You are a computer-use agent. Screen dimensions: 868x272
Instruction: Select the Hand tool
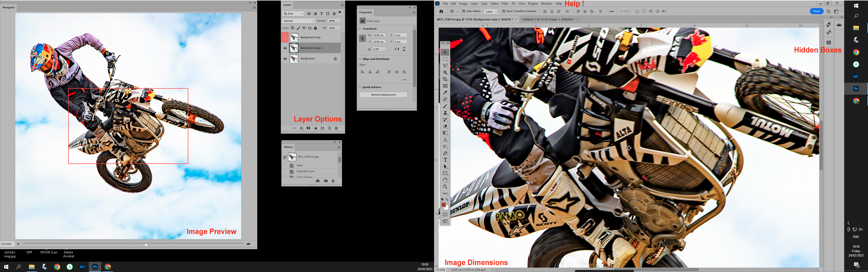(x=445, y=180)
